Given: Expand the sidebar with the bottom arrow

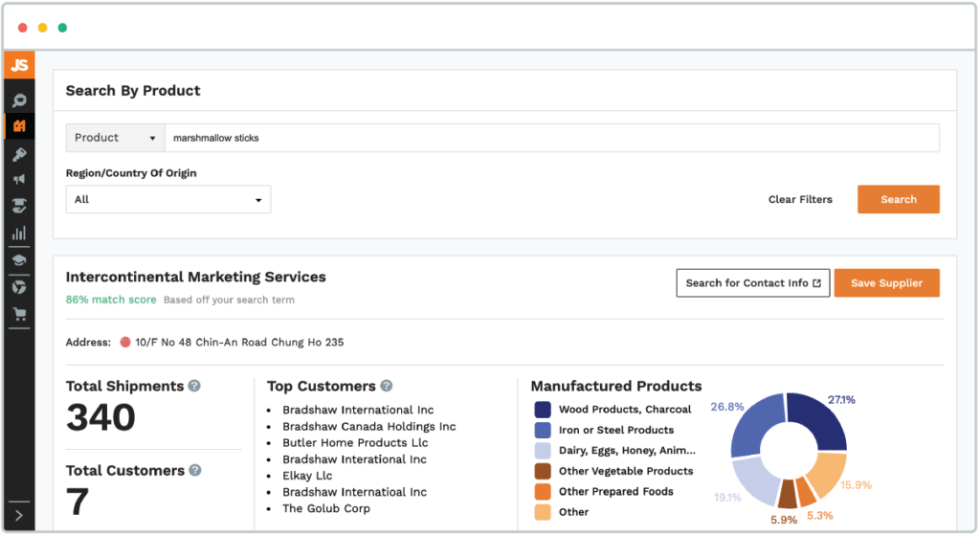Looking at the screenshot, I should pyautogui.click(x=19, y=516).
